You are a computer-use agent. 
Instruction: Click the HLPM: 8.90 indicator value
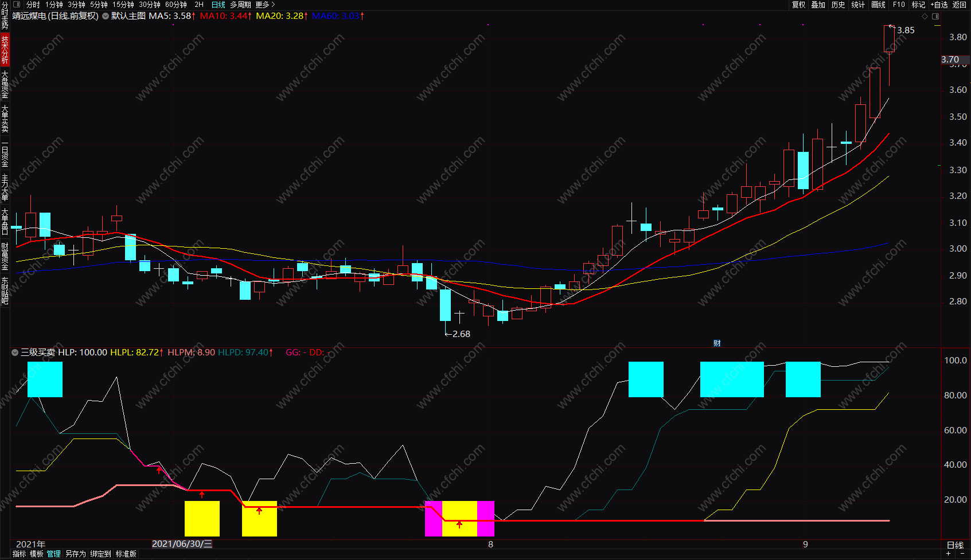pos(191,353)
